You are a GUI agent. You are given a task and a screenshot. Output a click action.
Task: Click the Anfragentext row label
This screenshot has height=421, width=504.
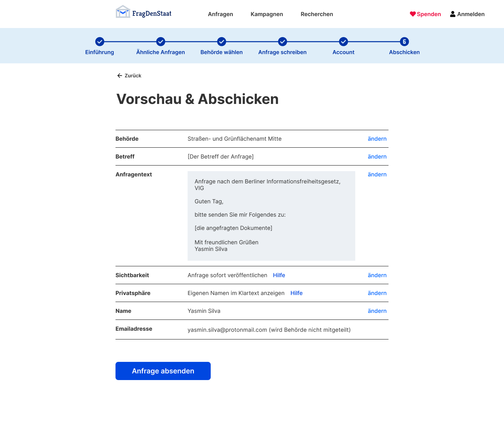click(x=134, y=174)
